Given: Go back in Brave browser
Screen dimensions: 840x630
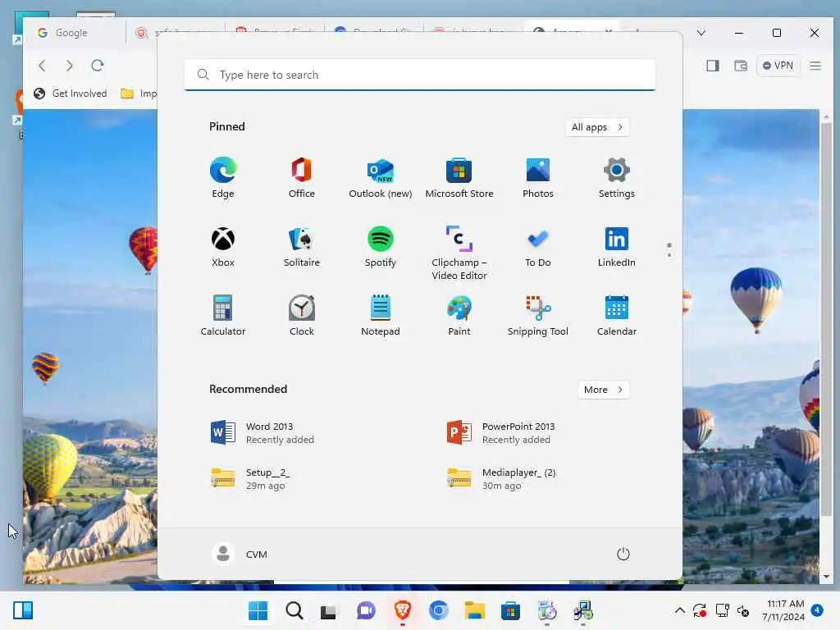Looking at the screenshot, I should pos(43,66).
